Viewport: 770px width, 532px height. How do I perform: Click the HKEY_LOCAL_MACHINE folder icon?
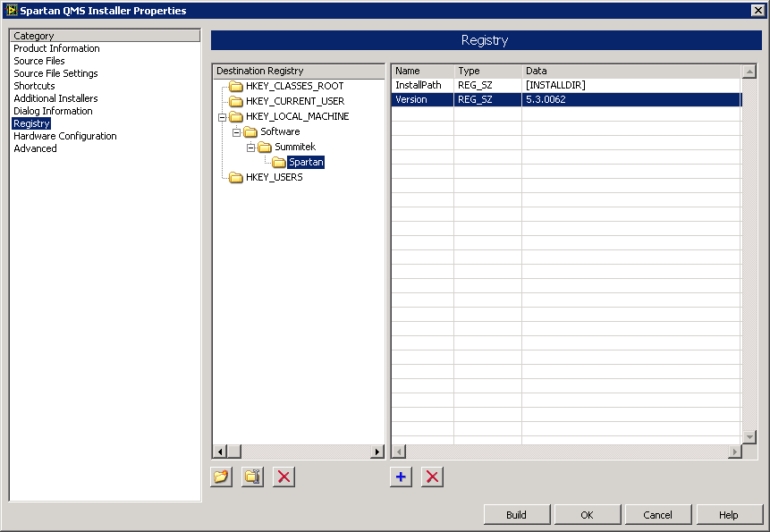[236, 117]
